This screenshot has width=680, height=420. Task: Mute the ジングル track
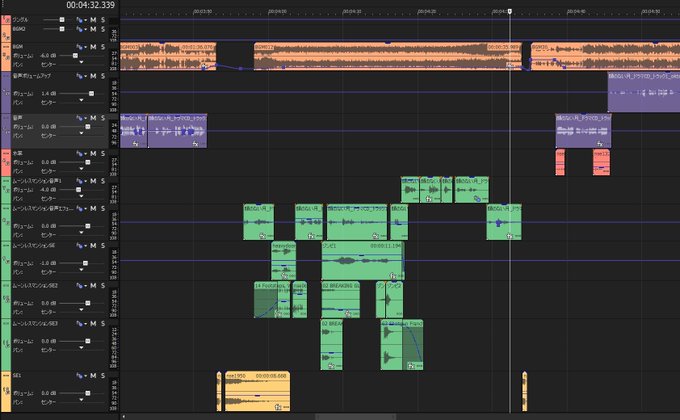coord(93,20)
